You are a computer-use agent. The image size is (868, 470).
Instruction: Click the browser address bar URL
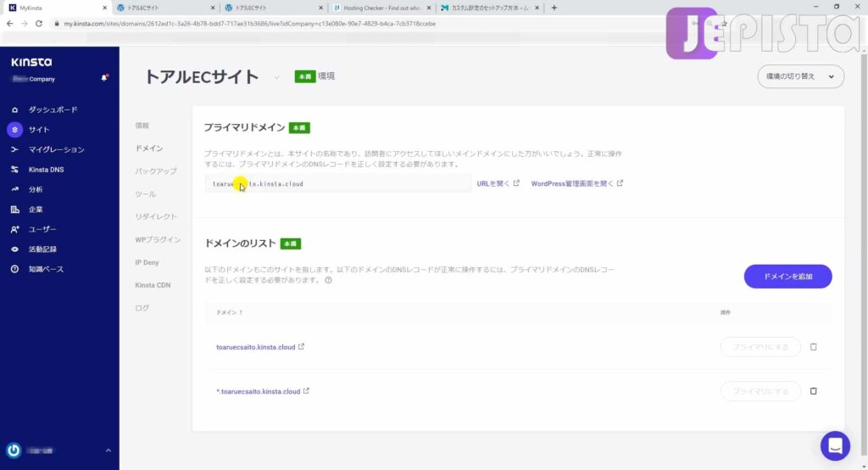pos(250,24)
